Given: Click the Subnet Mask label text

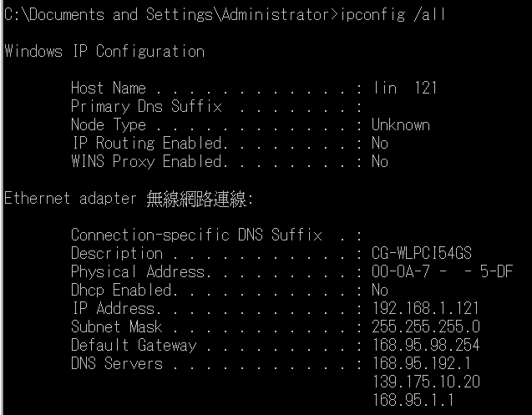Looking at the screenshot, I should [116, 326].
